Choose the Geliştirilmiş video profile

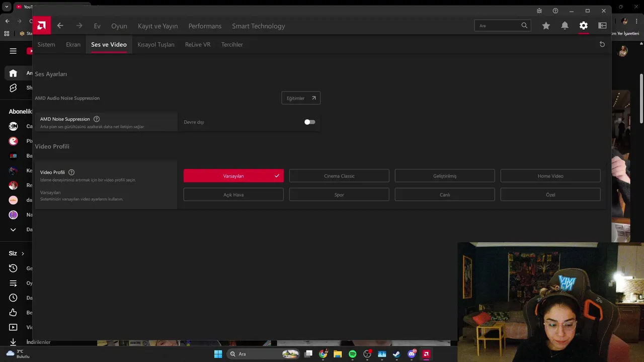pyautogui.click(x=445, y=176)
